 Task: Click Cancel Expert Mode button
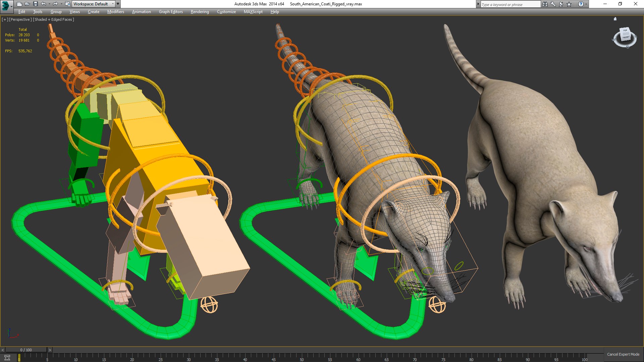tap(623, 354)
